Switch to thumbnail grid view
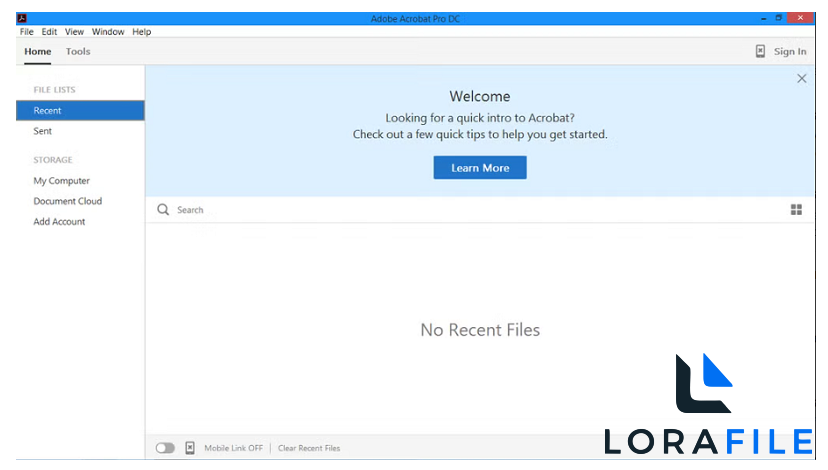This screenshot has height=470, width=828. [x=796, y=210]
